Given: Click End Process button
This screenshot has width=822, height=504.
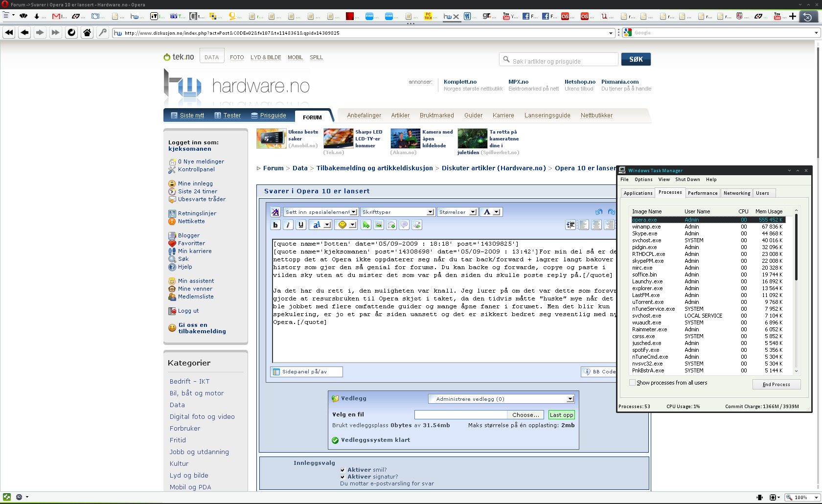Looking at the screenshot, I should click(x=776, y=385).
